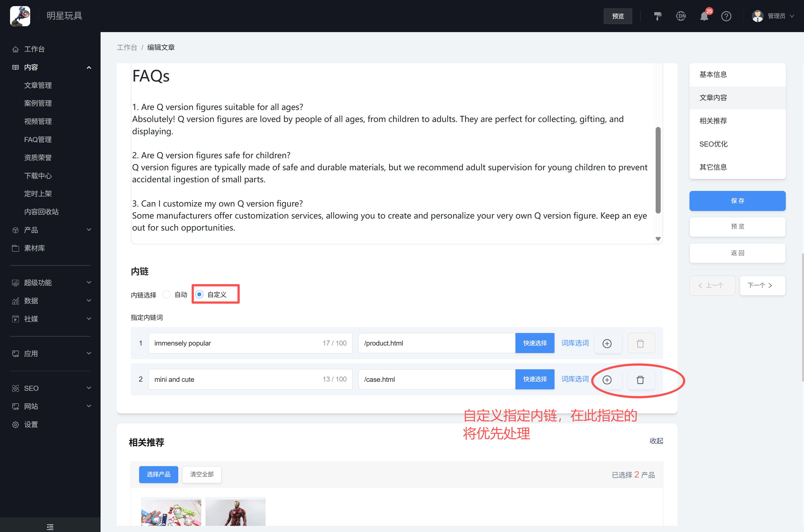
Task: Click the article editor vertical scrollbar
Action: point(658,170)
